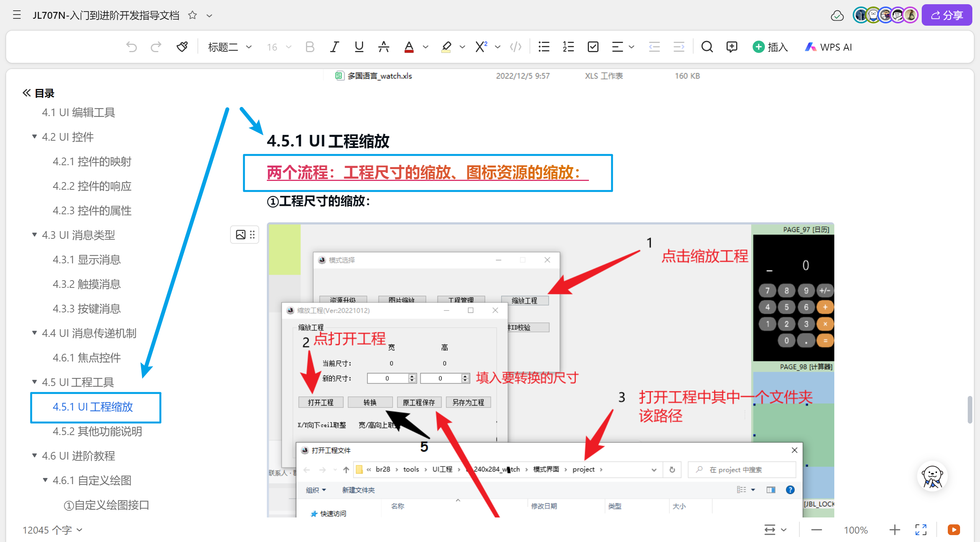
Task: Toggle italic formatting
Action: pyautogui.click(x=334, y=47)
